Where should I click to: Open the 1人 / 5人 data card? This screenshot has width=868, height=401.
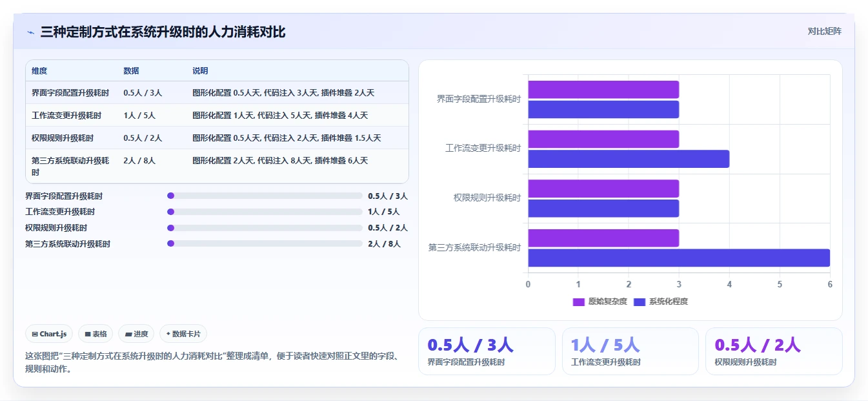tap(630, 351)
